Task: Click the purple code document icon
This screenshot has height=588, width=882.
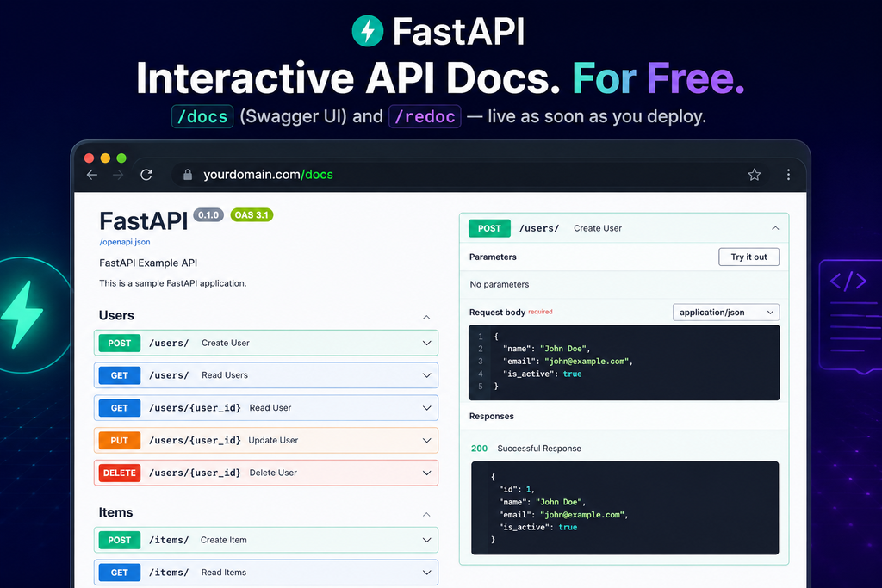Action: [851, 315]
